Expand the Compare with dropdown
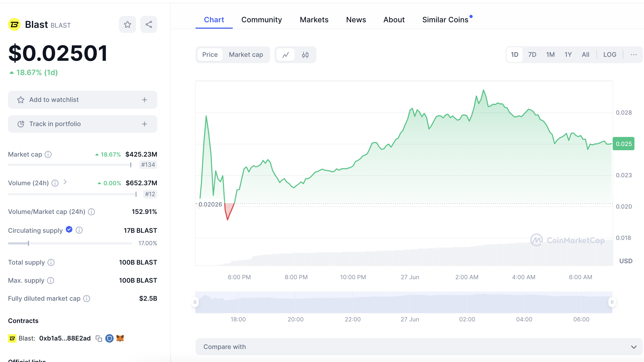This screenshot has width=644, height=362. [x=419, y=347]
